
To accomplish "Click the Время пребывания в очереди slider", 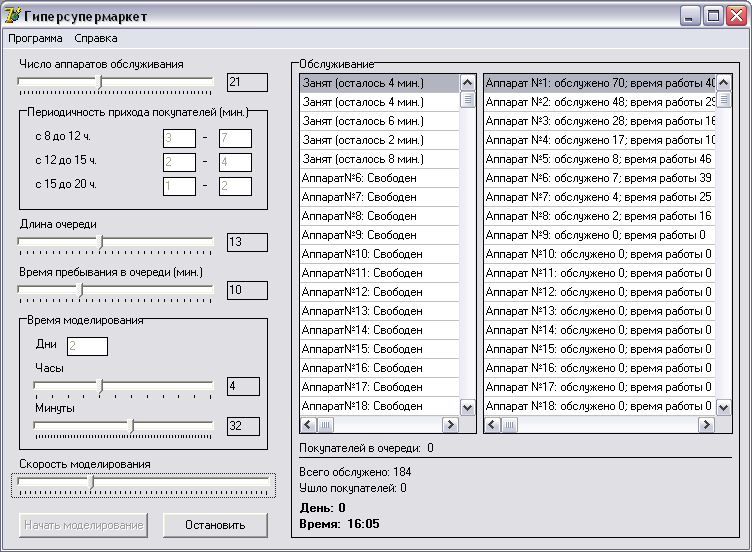I will 115,291.
